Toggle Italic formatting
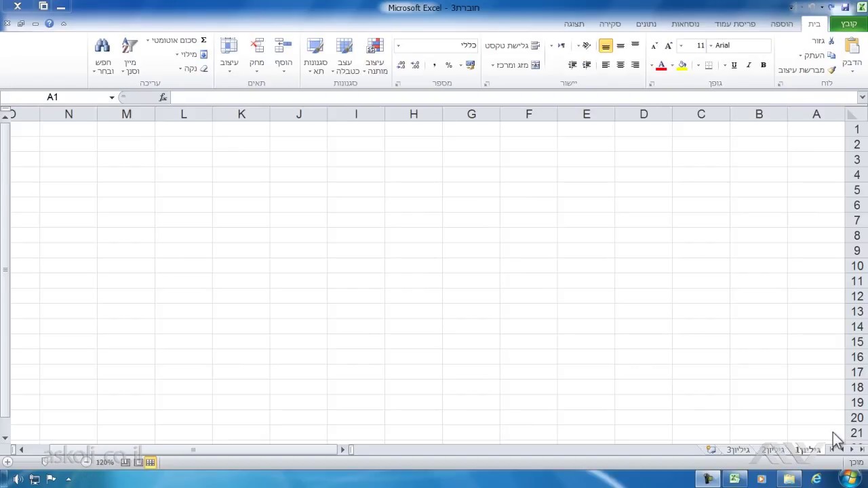This screenshot has width=868, height=488. pos(749,65)
